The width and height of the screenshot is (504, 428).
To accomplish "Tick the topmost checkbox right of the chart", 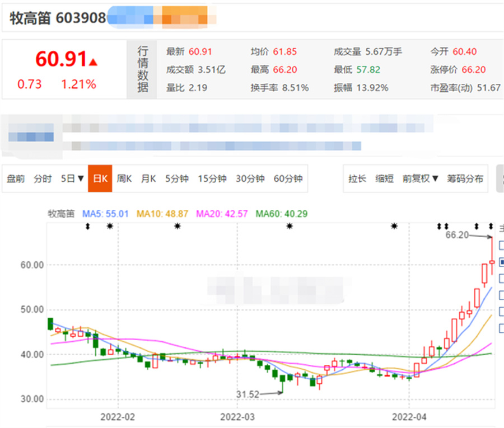I will (501, 245).
